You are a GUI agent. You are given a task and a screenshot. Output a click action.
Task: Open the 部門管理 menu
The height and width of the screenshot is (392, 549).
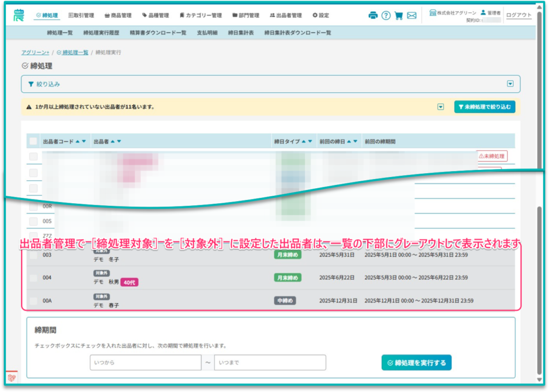click(x=246, y=16)
